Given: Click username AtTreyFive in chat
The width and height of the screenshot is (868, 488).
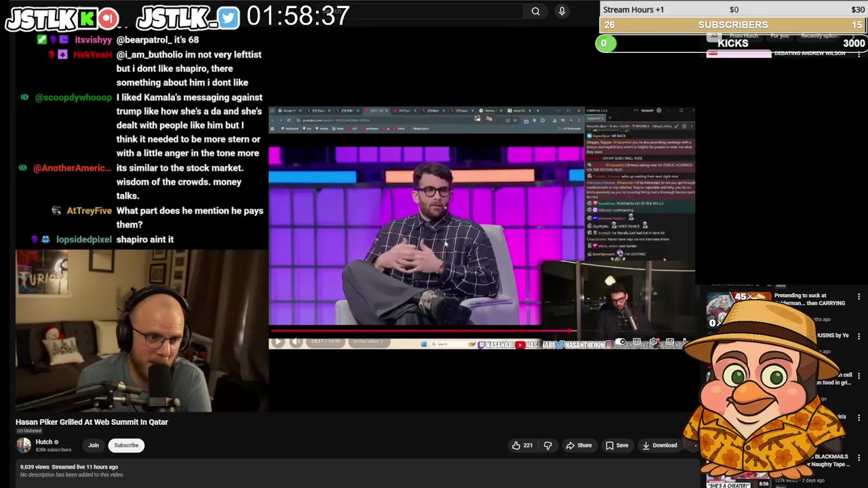Looking at the screenshot, I should pyautogui.click(x=89, y=211).
